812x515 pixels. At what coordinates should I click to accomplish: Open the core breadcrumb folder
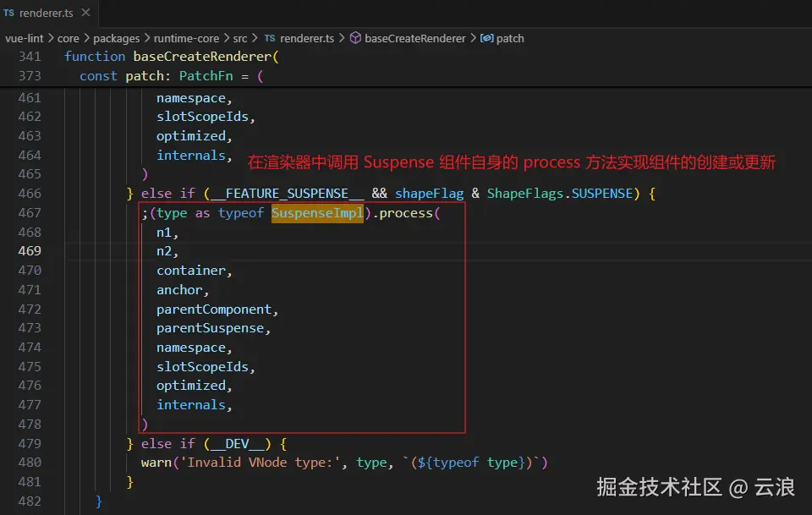tap(69, 38)
